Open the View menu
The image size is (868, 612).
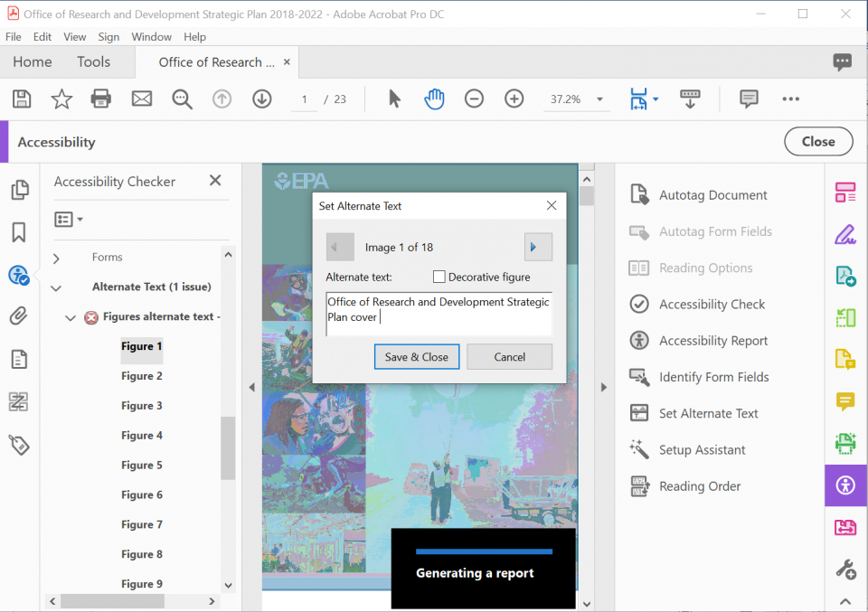[x=74, y=36]
